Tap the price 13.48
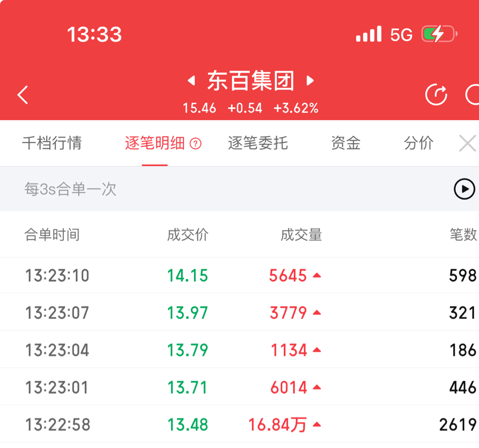The height and width of the screenshot is (448, 479). point(188,425)
